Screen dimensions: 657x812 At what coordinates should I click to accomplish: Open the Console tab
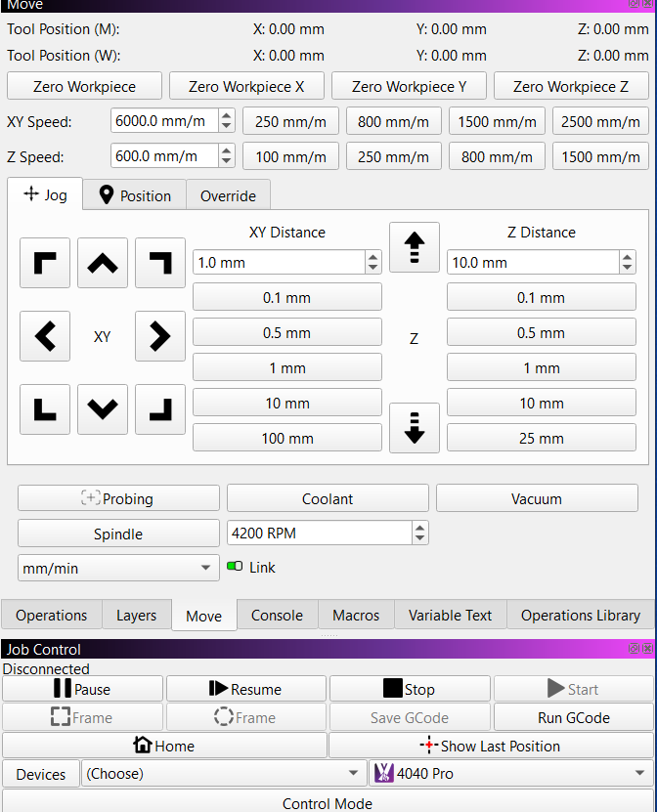[277, 616]
